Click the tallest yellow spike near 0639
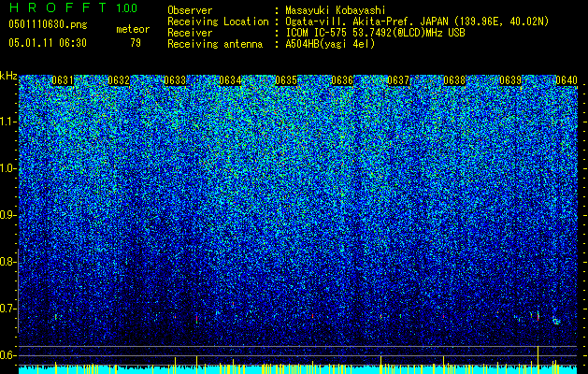Screen dimensions: 588x374 click(x=538, y=359)
